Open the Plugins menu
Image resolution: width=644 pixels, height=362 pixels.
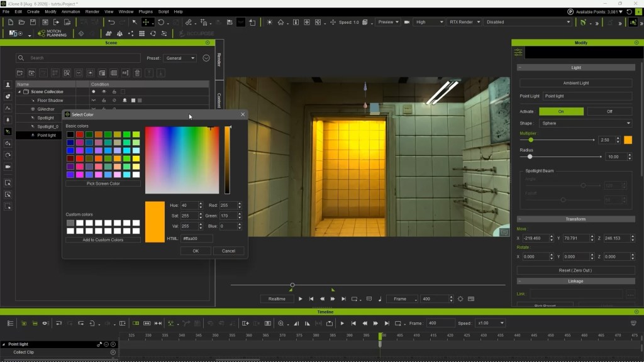pyautogui.click(x=145, y=11)
